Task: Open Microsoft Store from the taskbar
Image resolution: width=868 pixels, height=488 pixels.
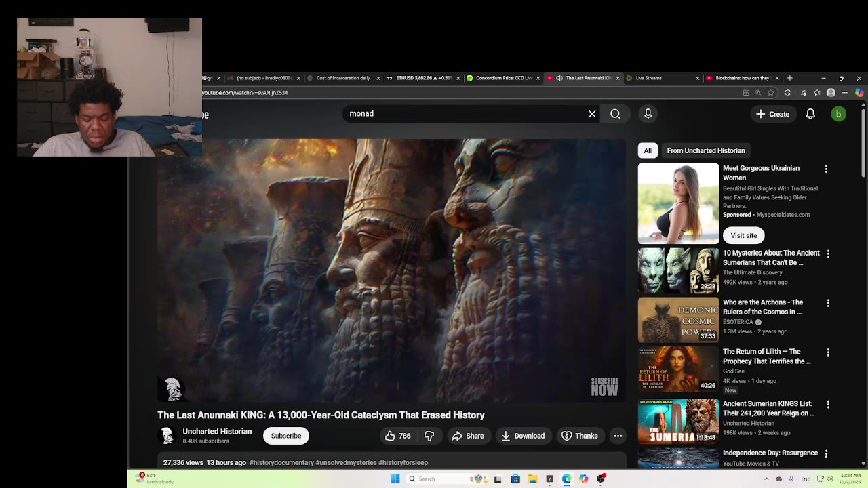Action: (x=515, y=479)
